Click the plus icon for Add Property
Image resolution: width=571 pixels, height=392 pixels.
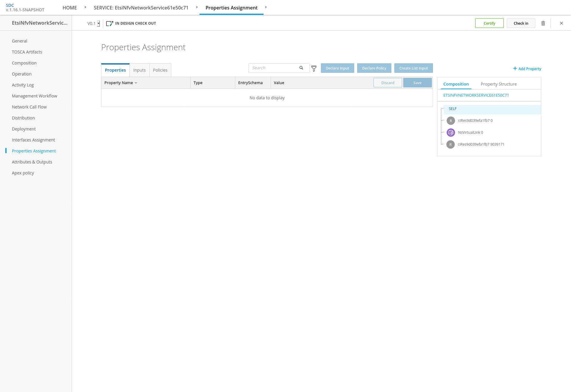[x=515, y=69]
